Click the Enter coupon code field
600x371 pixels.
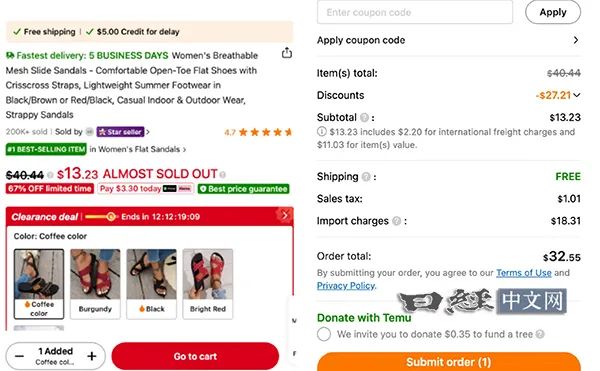pos(415,13)
